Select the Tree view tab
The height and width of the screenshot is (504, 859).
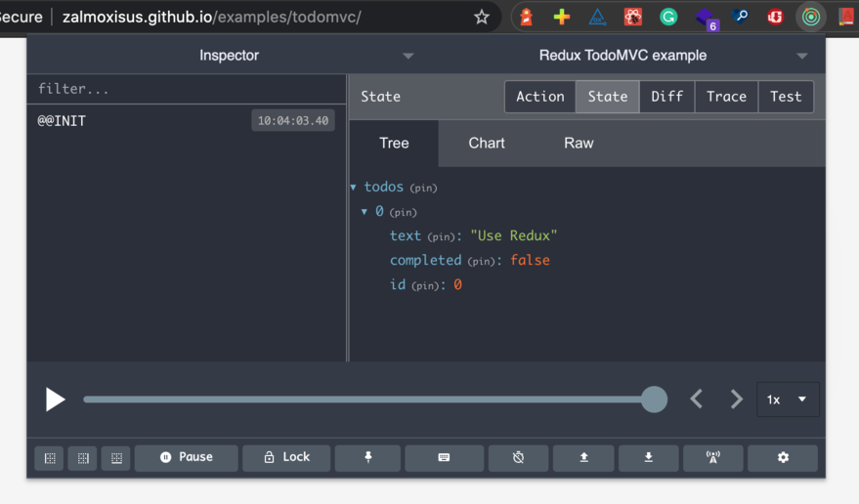pos(394,143)
